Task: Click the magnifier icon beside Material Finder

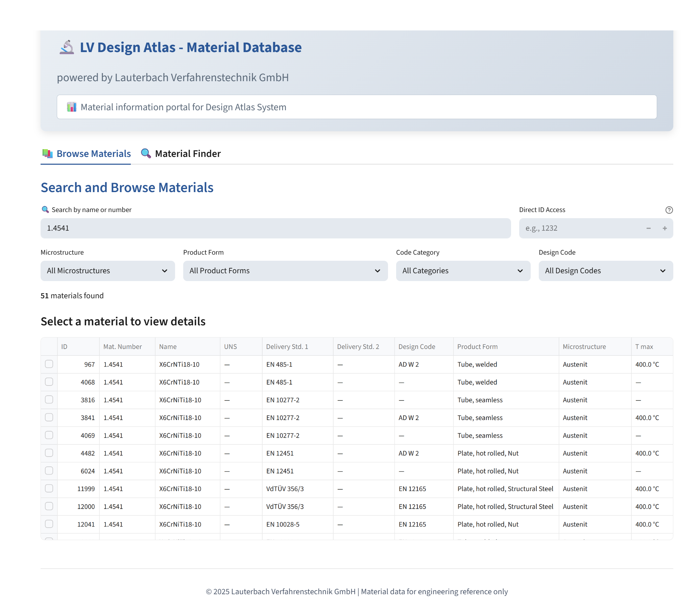Action: [146, 153]
